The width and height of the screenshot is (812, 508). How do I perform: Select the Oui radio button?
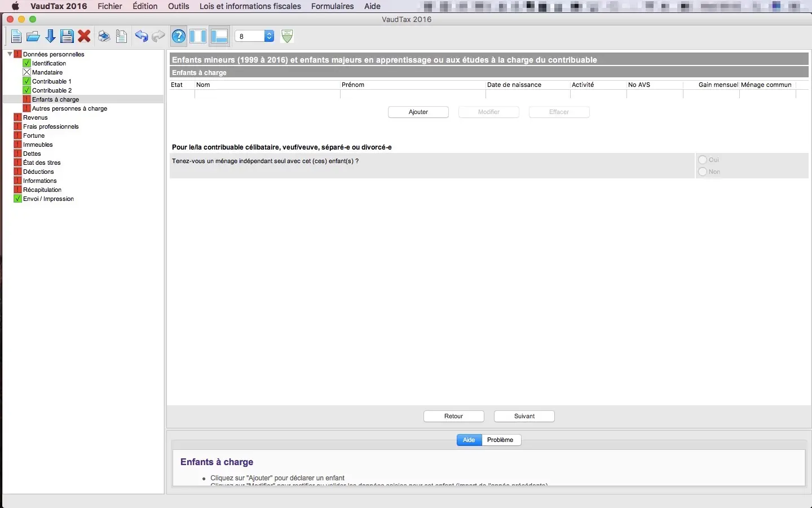click(703, 160)
